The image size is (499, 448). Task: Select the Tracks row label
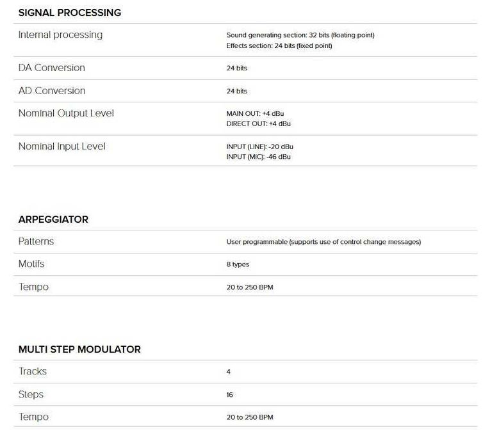tap(33, 371)
